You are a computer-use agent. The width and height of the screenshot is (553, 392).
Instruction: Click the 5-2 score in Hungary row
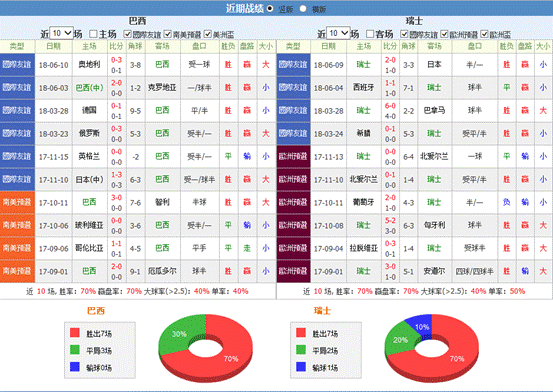pos(390,221)
